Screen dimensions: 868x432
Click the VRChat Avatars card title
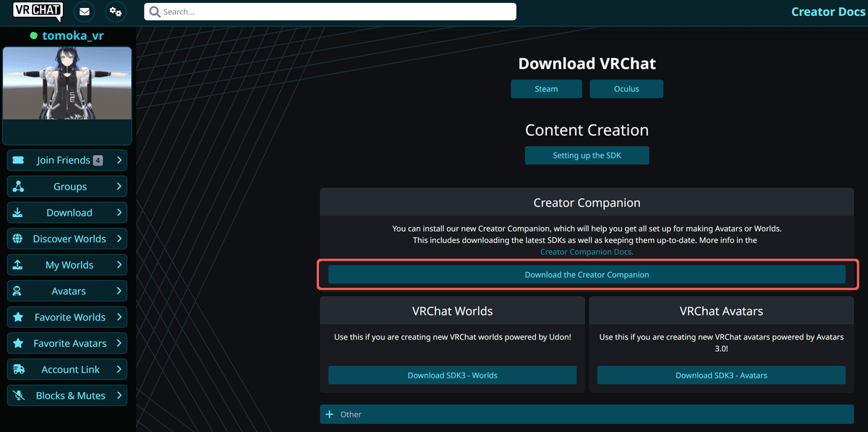(x=721, y=311)
